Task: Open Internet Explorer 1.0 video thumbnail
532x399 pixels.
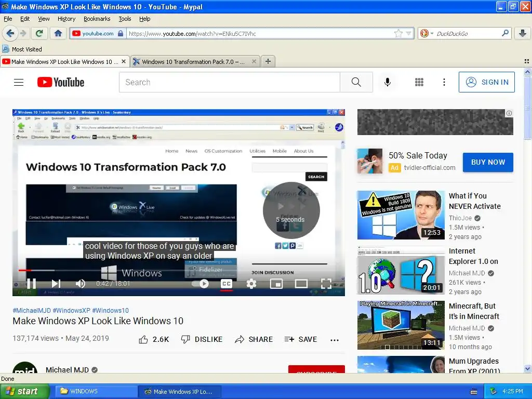Action: pos(401,270)
